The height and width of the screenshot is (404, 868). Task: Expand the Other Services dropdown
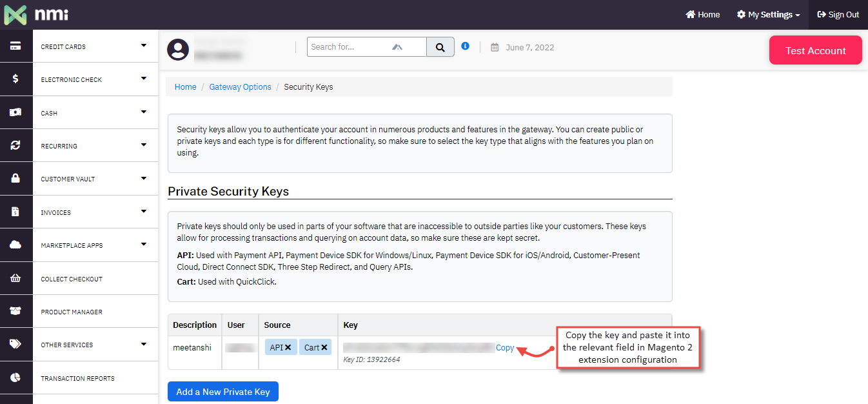coord(144,344)
